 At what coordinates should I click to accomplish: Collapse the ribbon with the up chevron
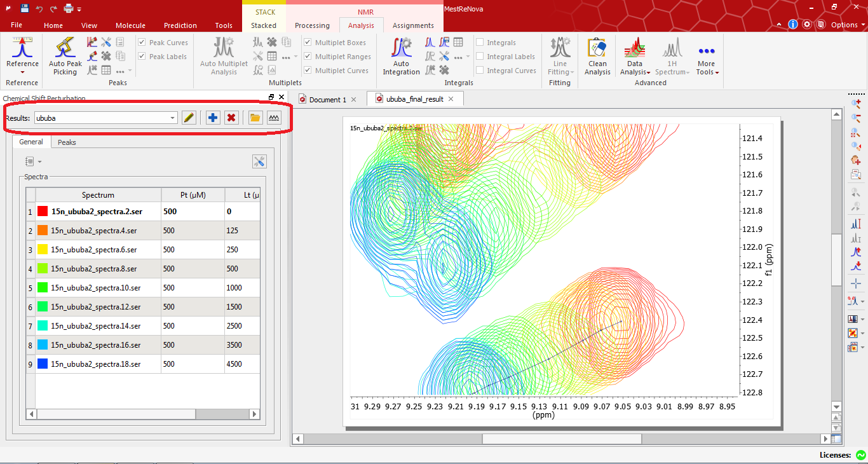coord(780,25)
